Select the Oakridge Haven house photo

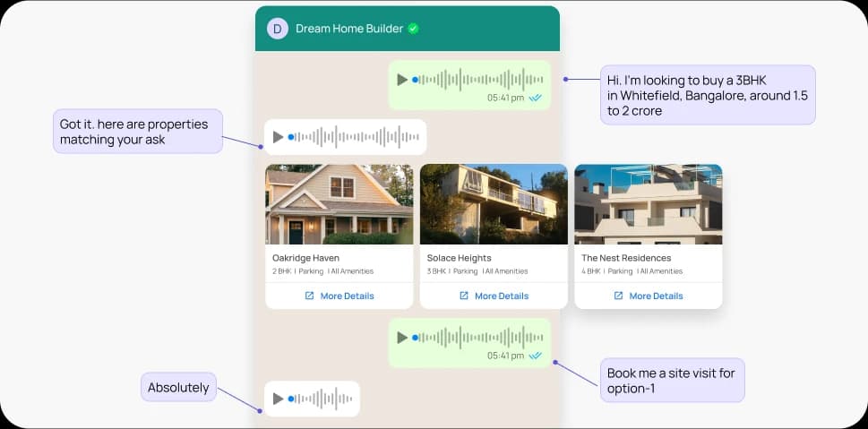pyautogui.click(x=339, y=204)
